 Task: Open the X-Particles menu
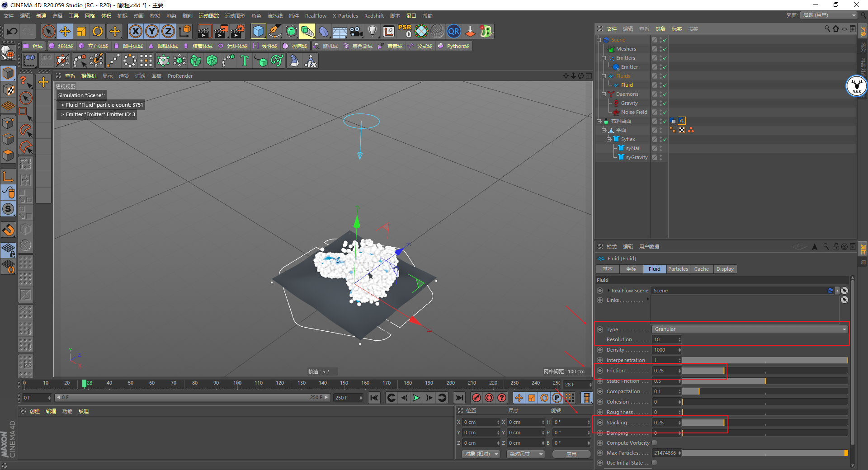(x=345, y=16)
